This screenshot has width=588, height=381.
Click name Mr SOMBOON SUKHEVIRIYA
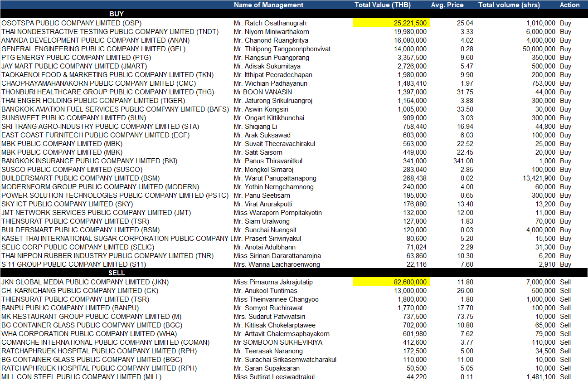tap(278, 342)
